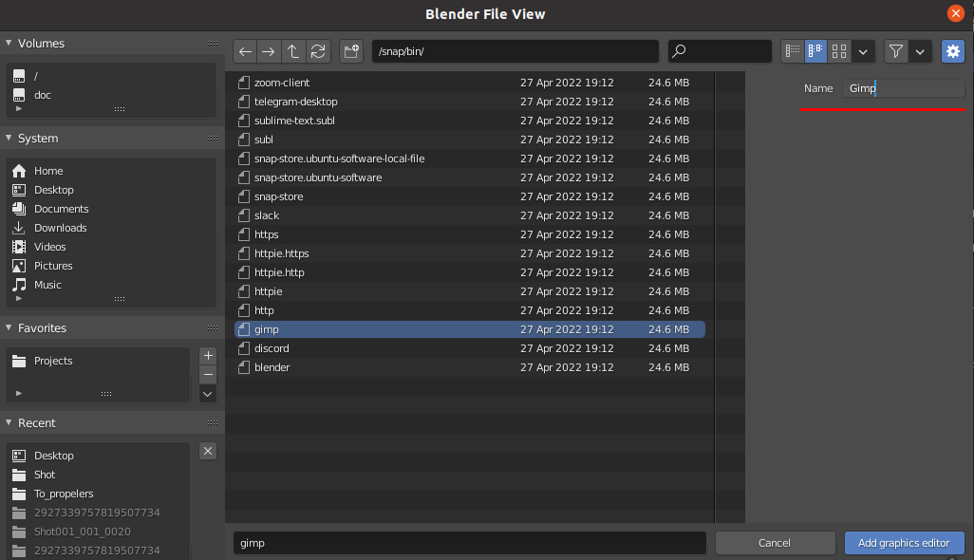The height and width of the screenshot is (560, 974).
Task: Select gimp file row
Action: 470,329
